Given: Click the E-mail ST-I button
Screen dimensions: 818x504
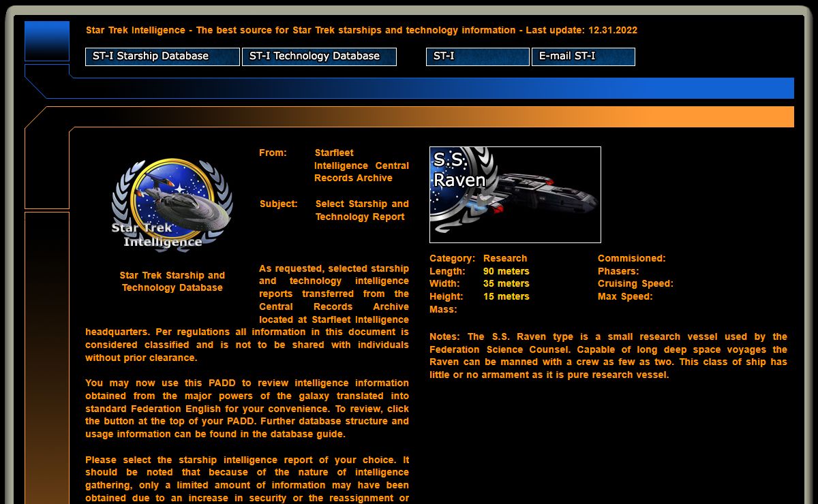Looking at the screenshot, I should pos(584,57).
